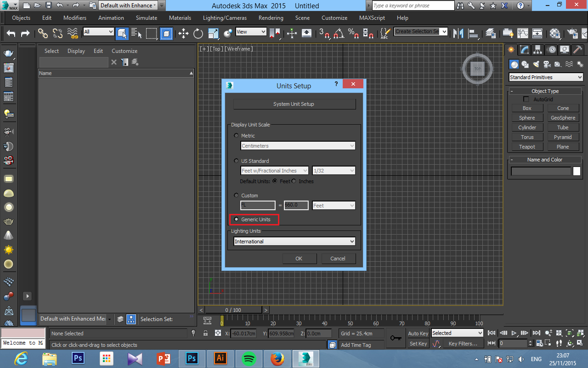The image size is (588, 368).
Task: Open Render Setup
Action: tap(571, 34)
